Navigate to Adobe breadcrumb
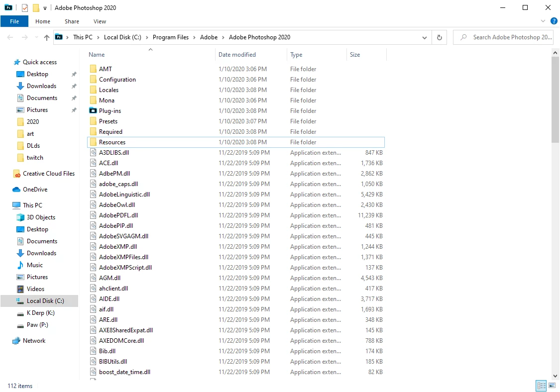 pos(209,37)
